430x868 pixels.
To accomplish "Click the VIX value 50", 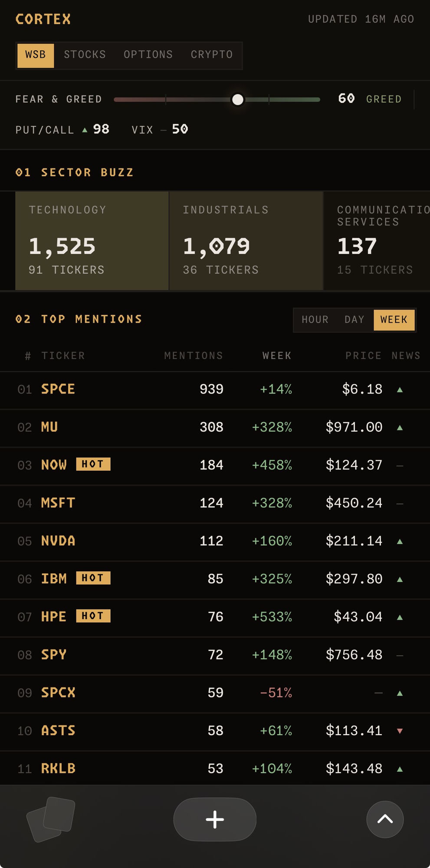I will [x=180, y=129].
